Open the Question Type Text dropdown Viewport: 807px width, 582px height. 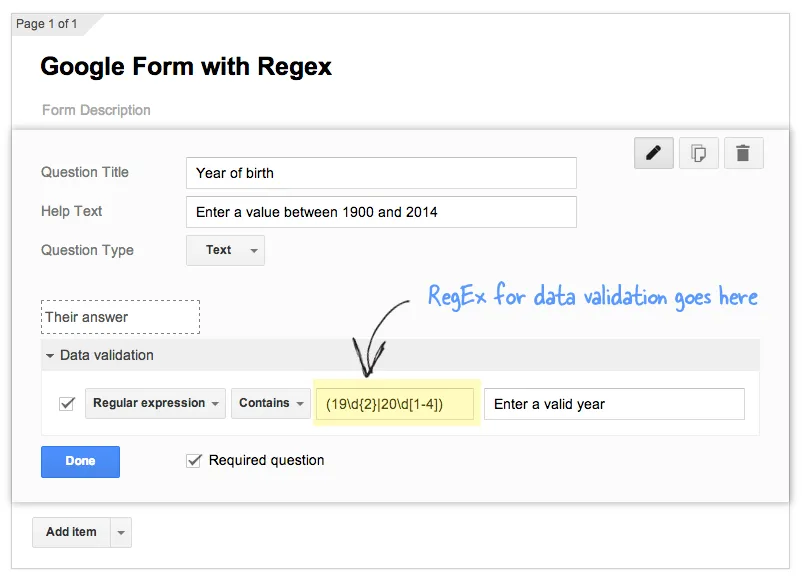coord(225,250)
